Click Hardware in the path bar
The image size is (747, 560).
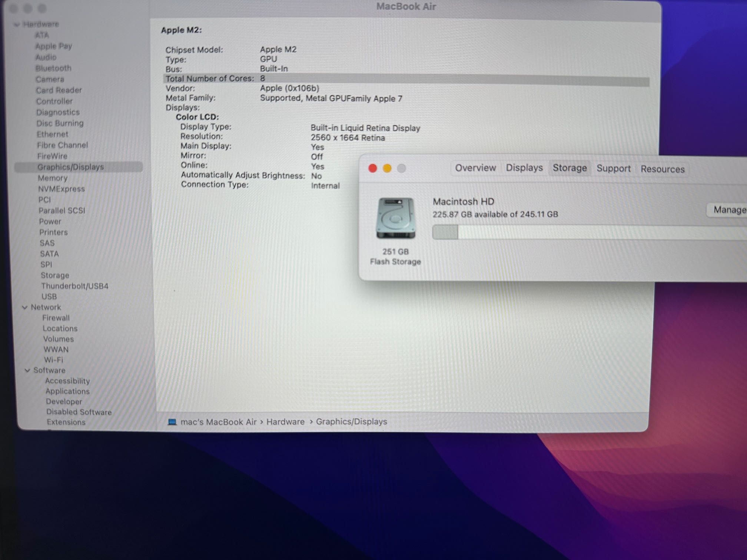(285, 422)
